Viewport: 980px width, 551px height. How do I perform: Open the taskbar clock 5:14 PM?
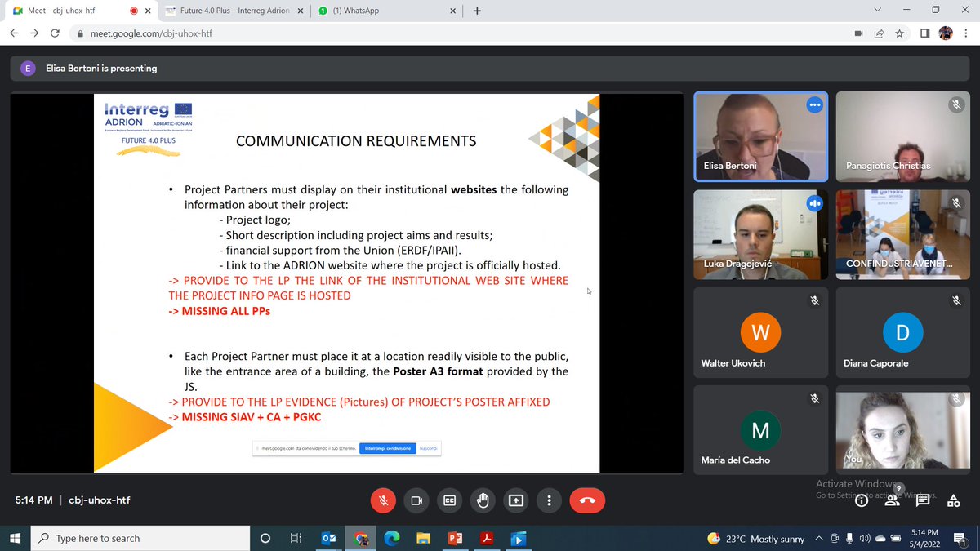coord(925,538)
